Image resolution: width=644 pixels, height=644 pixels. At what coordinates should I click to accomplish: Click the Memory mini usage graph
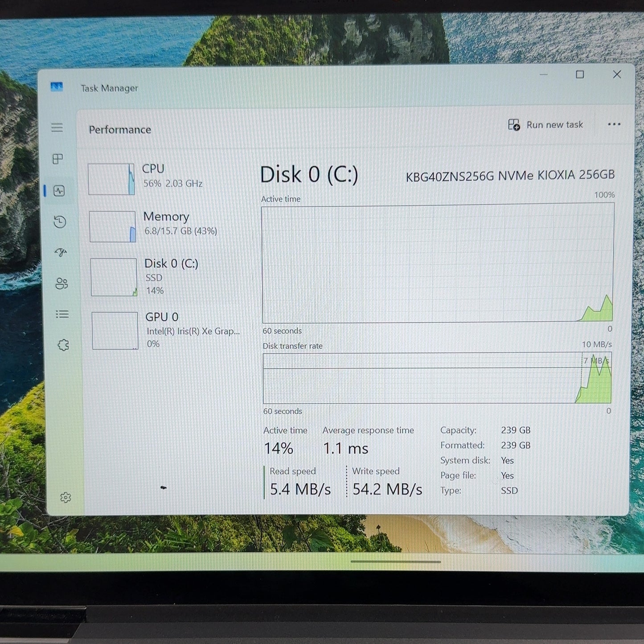tap(112, 227)
